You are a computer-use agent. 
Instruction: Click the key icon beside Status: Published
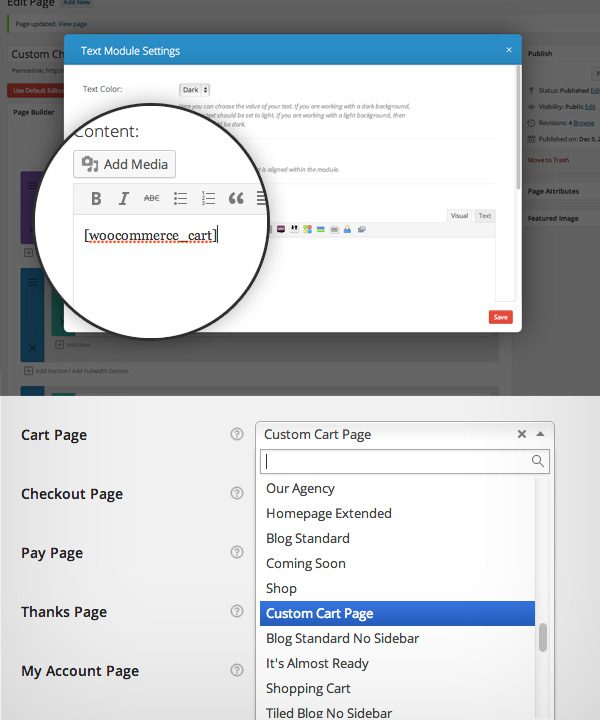click(531, 90)
